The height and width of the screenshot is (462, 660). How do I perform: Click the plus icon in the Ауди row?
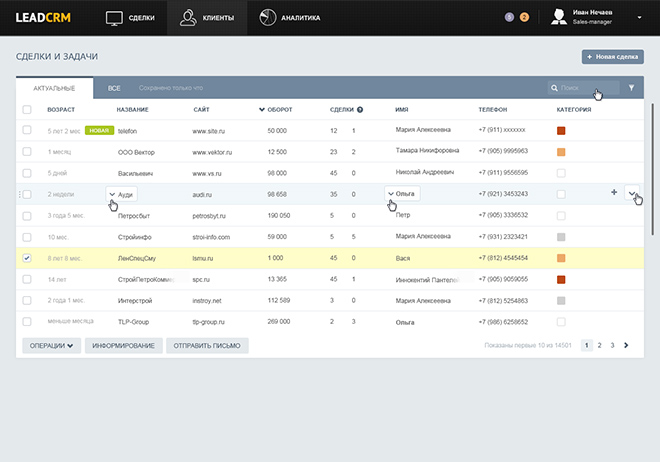[x=614, y=192]
